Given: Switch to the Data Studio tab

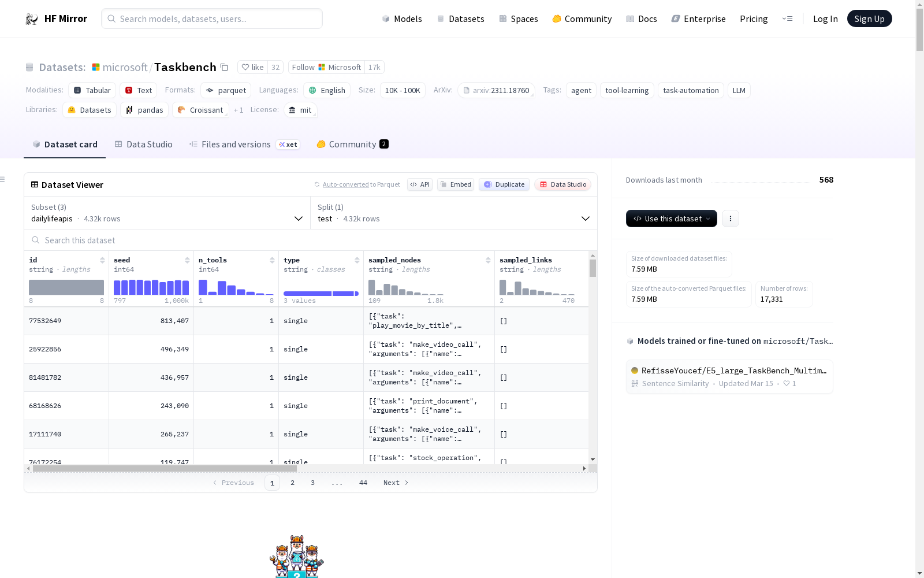Looking at the screenshot, I should (x=143, y=144).
